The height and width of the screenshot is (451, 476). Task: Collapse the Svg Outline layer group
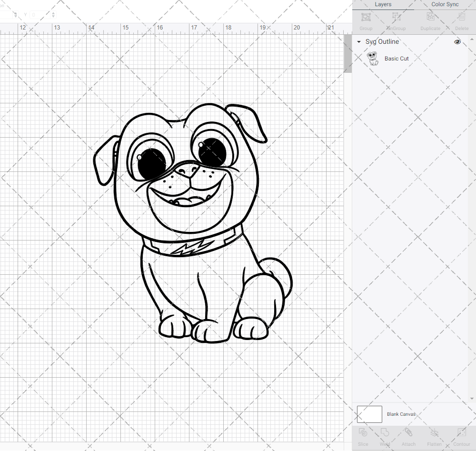coord(359,42)
